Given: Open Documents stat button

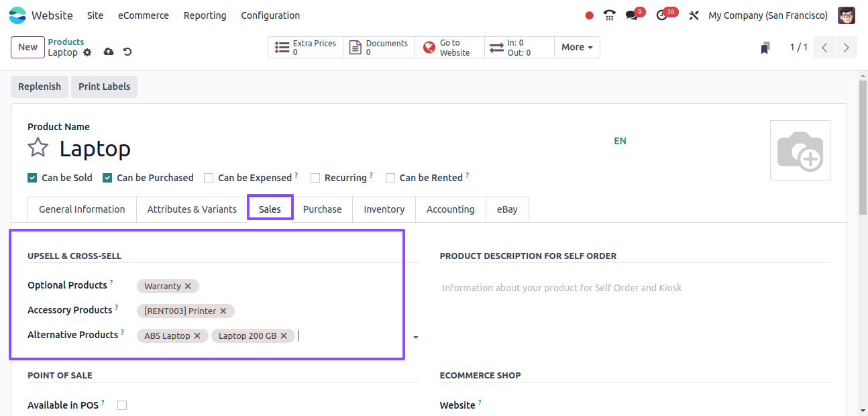Looking at the screenshot, I should click(x=379, y=48).
